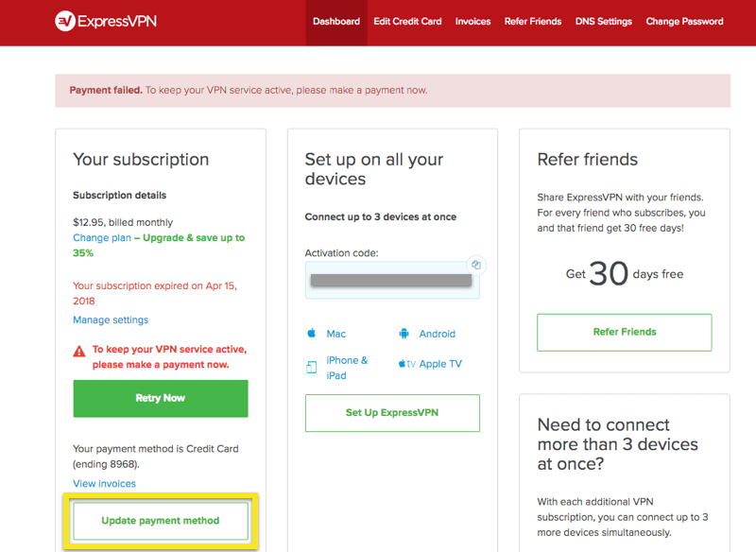The height and width of the screenshot is (552, 756).
Task: Click the red keep your VPN service active warning
Action: 169,356
